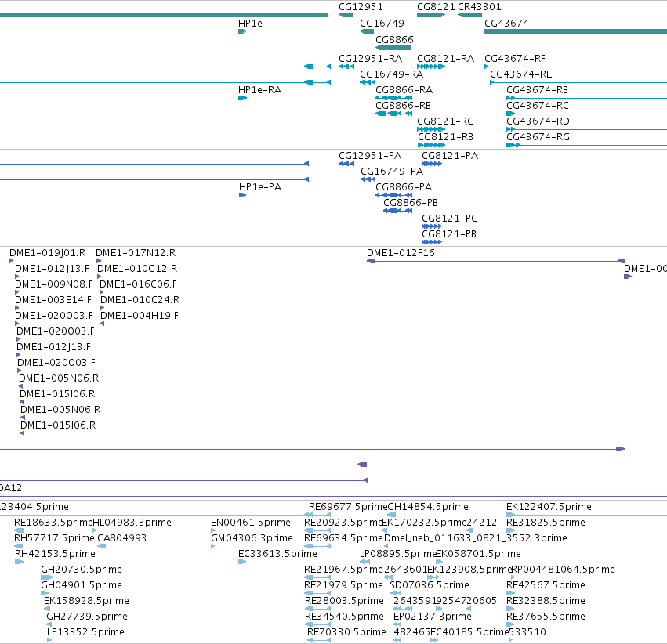Select EST EK158928.5prime

(86, 601)
